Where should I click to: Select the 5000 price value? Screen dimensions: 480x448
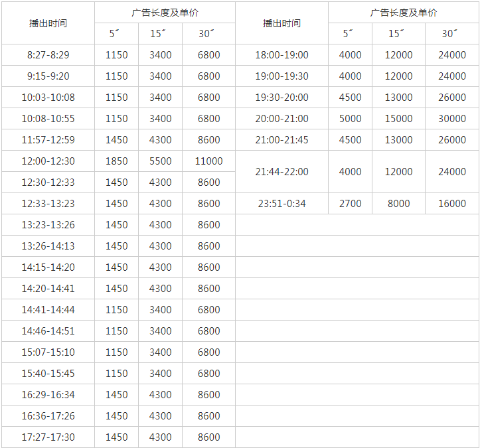click(350, 118)
